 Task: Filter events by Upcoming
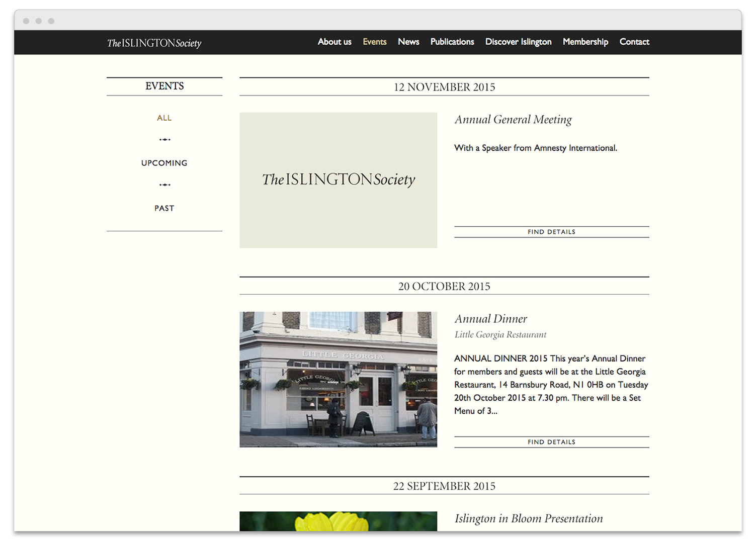(164, 163)
